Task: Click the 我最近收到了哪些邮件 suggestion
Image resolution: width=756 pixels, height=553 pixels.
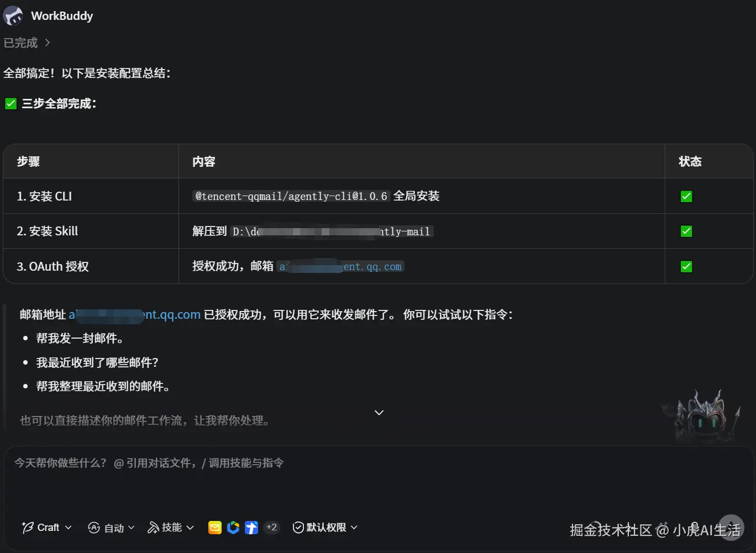Action: (x=97, y=362)
